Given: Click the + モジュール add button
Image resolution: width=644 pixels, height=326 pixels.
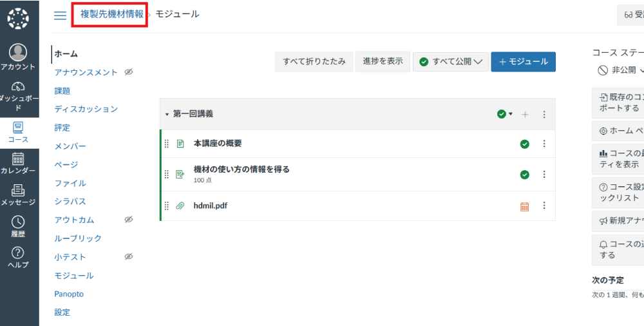Looking at the screenshot, I should [523, 62].
